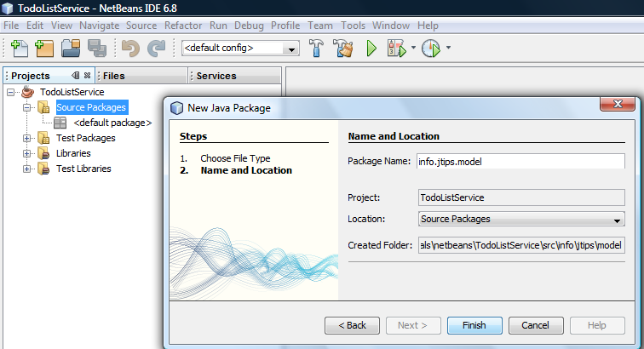Viewport: 644px width, 349px height.
Task: Select the default package tree item
Action: pyautogui.click(x=112, y=123)
